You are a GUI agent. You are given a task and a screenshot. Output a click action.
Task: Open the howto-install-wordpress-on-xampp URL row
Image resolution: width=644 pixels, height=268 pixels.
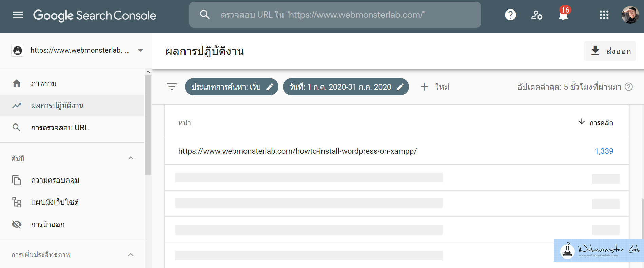397,151
